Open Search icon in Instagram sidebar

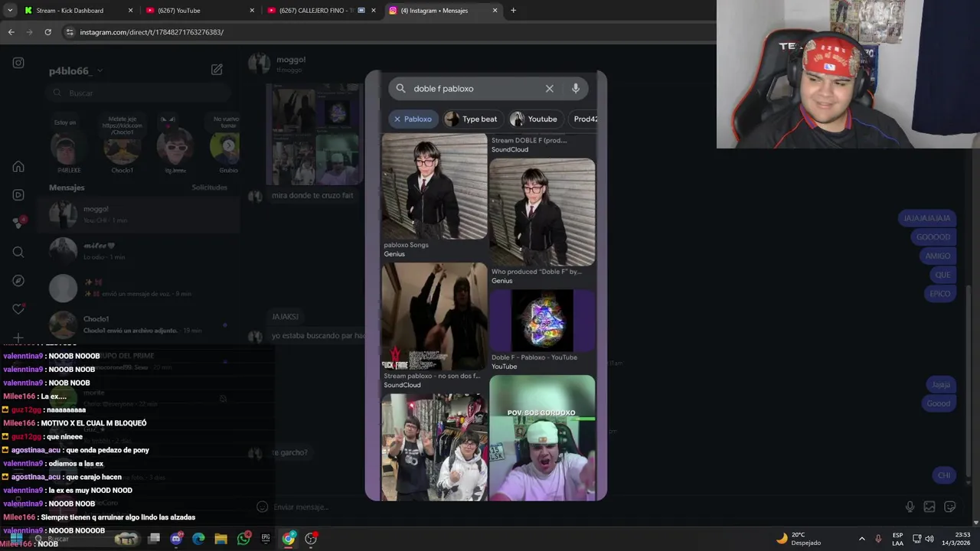click(18, 252)
